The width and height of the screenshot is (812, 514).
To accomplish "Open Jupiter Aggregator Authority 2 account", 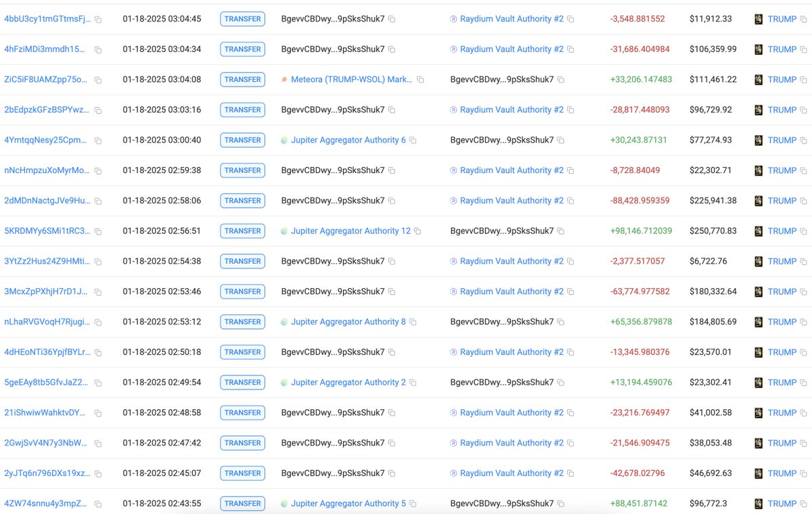I will pos(348,382).
